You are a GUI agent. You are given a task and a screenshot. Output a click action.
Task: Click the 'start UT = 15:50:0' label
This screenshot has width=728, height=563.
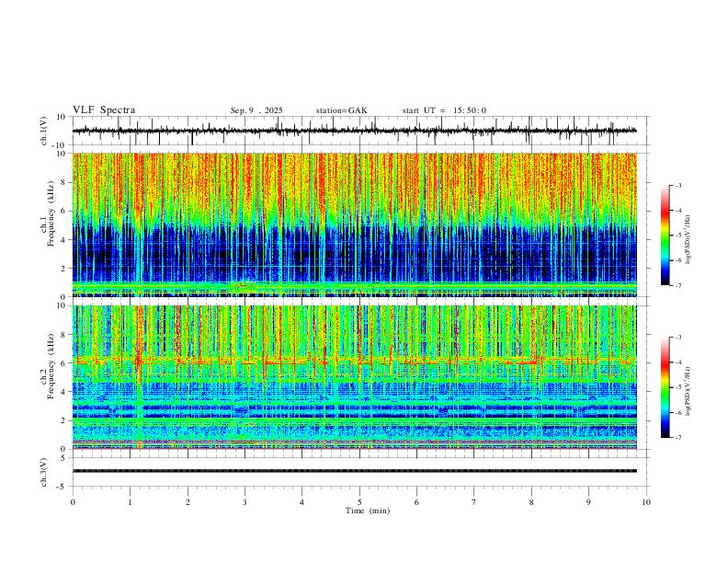click(x=444, y=110)
